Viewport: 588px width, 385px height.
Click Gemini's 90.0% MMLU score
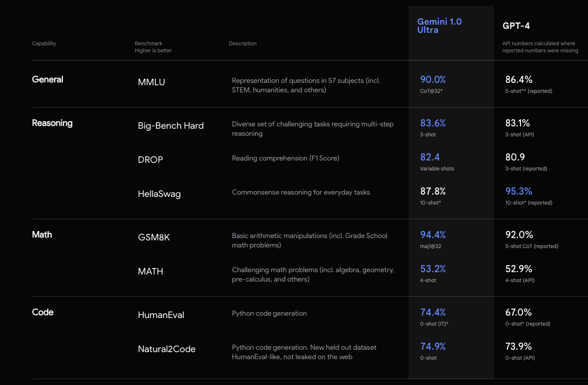433,79
